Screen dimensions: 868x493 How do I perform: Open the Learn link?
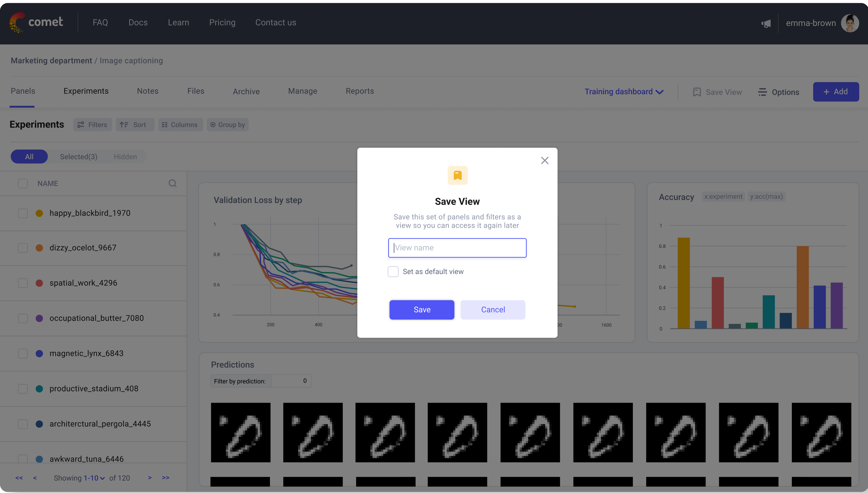pyautogui.click(x=178, y=22)
